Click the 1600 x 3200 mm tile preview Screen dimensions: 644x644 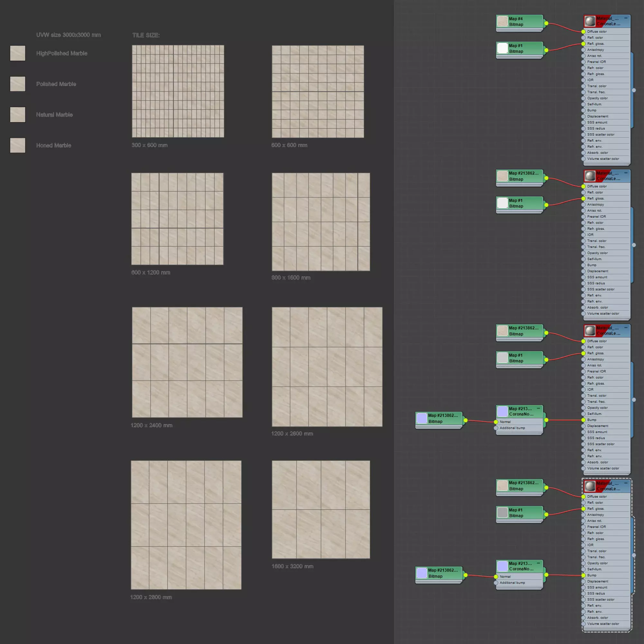(x=321, y=509)
